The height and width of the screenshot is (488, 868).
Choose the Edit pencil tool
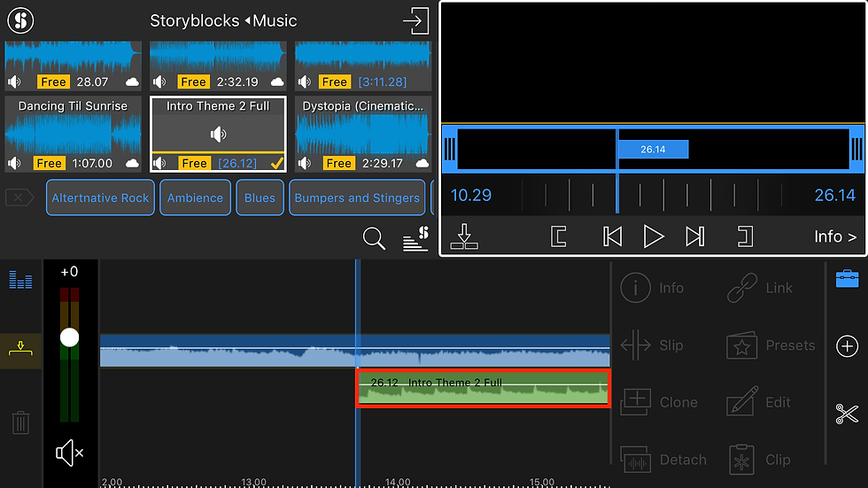pos(758,402)
